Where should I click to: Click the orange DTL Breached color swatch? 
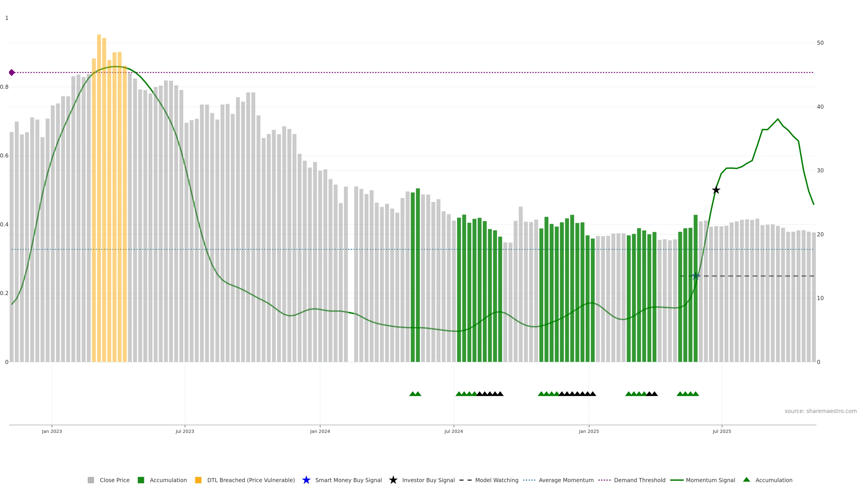198,480
